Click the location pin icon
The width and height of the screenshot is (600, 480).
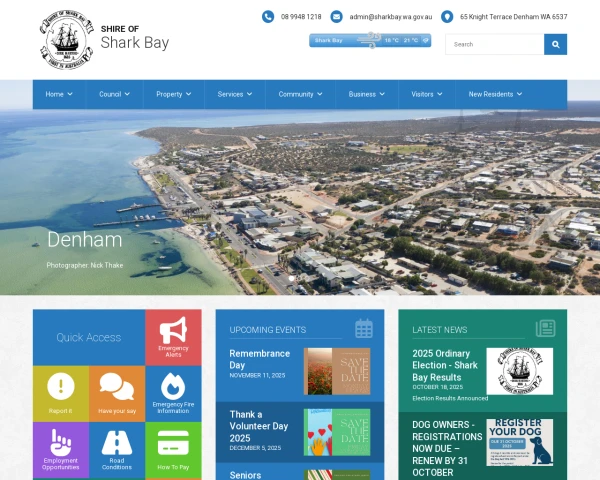click(447, 16)
